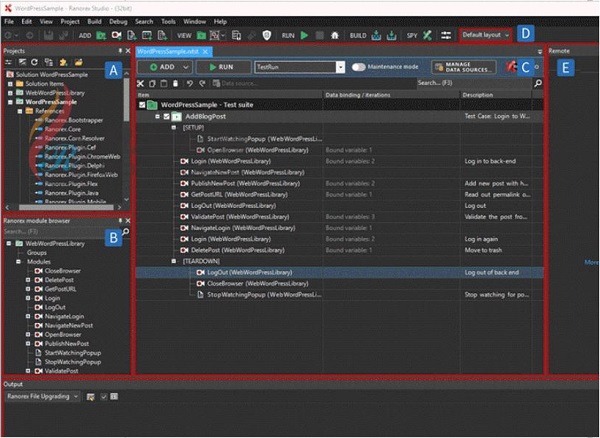This screenshot has width=600, height=438.
Task: Click Manage Data Sources button
Action: pyautogui.click(x=464, y=67)
